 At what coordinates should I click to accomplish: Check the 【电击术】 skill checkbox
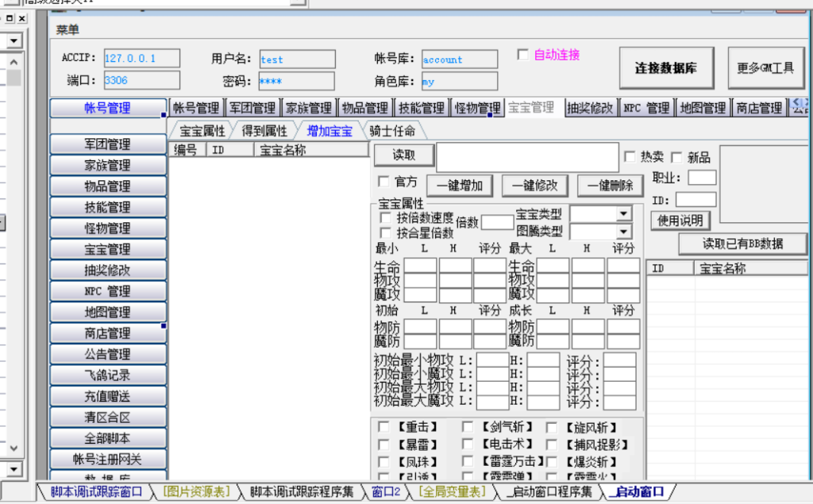pos(468,444)
